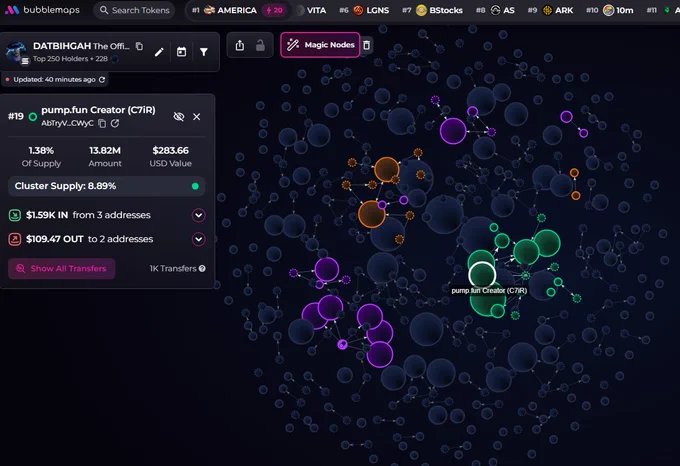The image size is (680, 466).
Task: Click Show All Transfers button
Action: click(62, 269)
